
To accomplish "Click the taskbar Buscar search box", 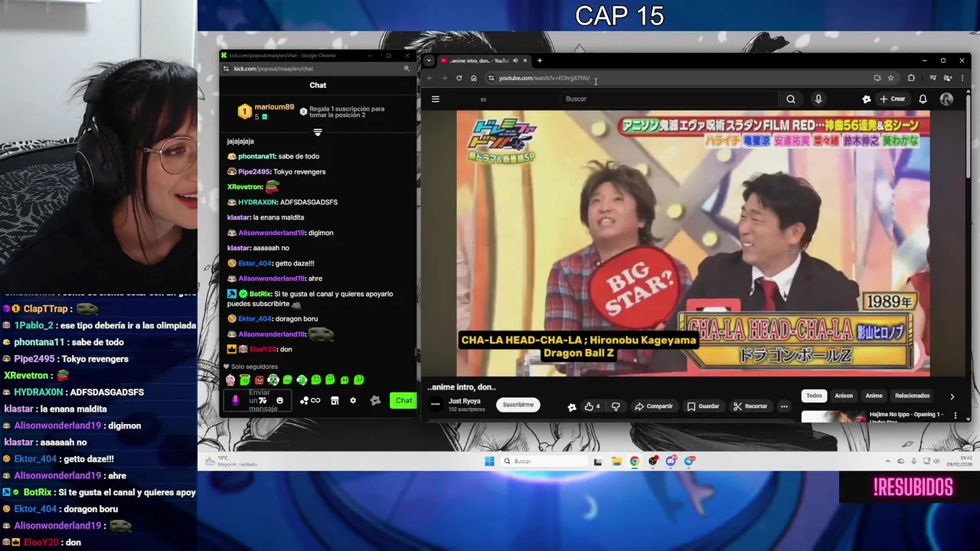I will [x=545, y=461].
